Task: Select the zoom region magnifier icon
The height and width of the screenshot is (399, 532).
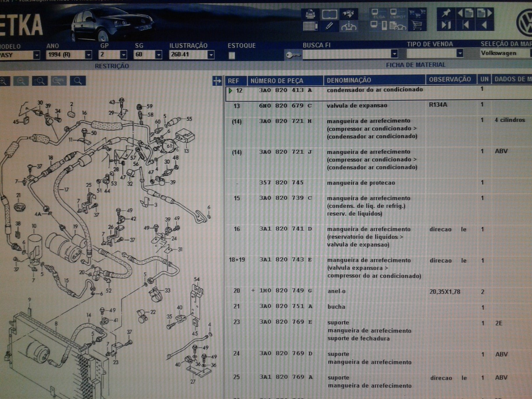Action: [x=40, y=81]
